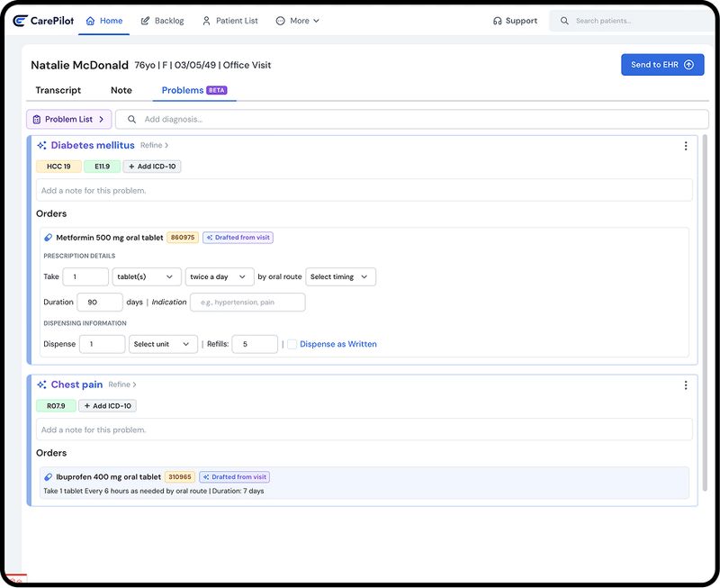Open the three-dot menu on Diabetes mellitus card
This screenshot has height=588, width=720.
click(685, 145)
